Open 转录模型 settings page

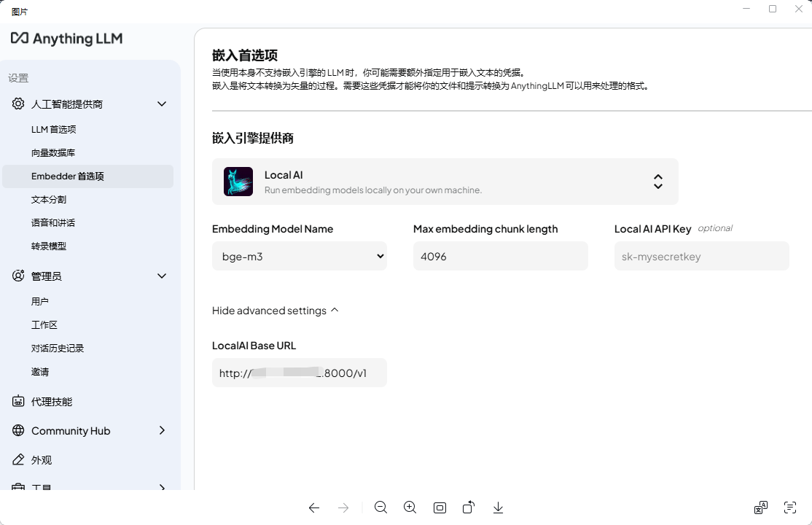(49, 246)
